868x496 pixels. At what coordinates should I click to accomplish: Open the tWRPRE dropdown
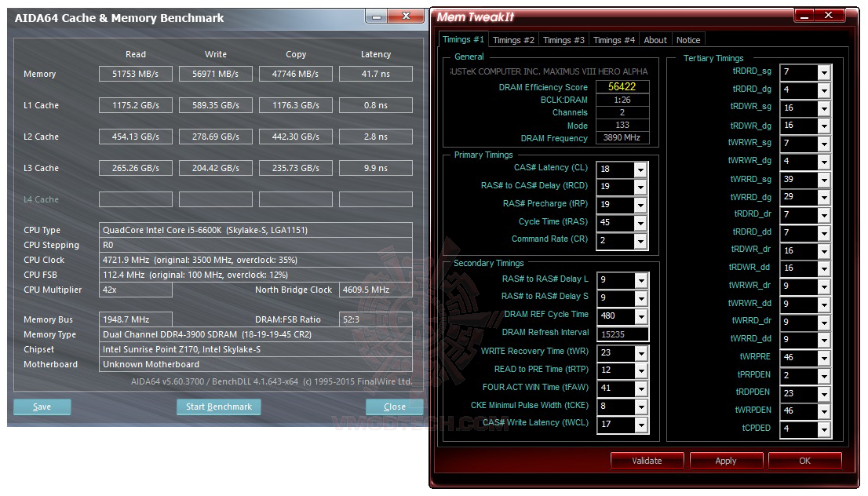[824, 358]
